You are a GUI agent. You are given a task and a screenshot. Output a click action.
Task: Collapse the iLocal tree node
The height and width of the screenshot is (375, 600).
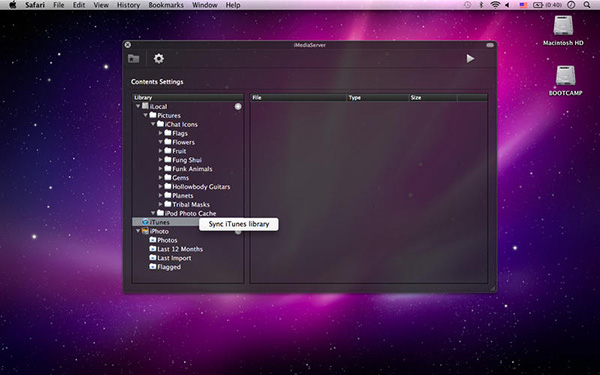[x=138, y=106]
